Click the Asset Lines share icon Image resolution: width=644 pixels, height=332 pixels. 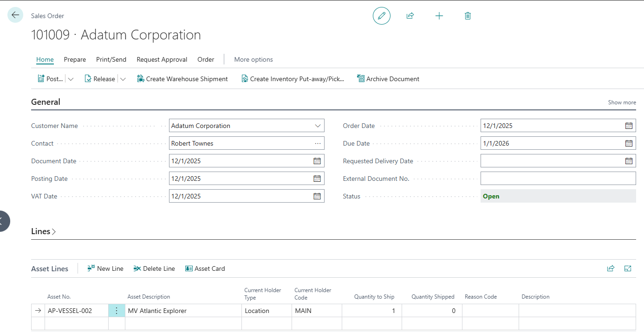pyautogui.click(x=611, y=268)
